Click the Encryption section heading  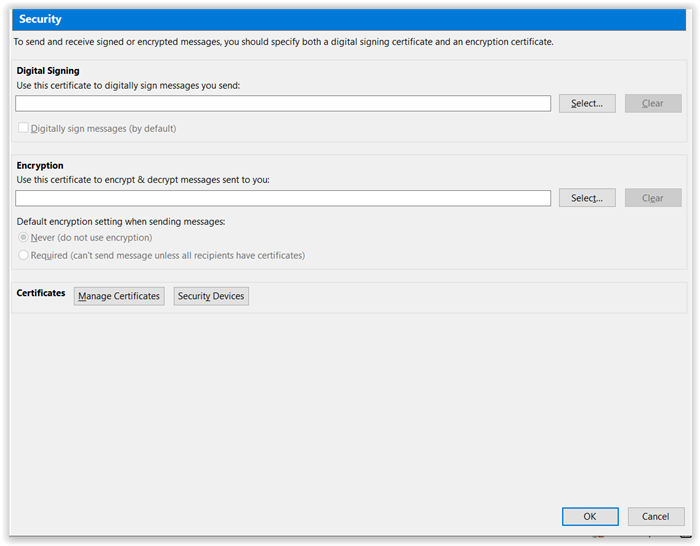tap(40, 165)
